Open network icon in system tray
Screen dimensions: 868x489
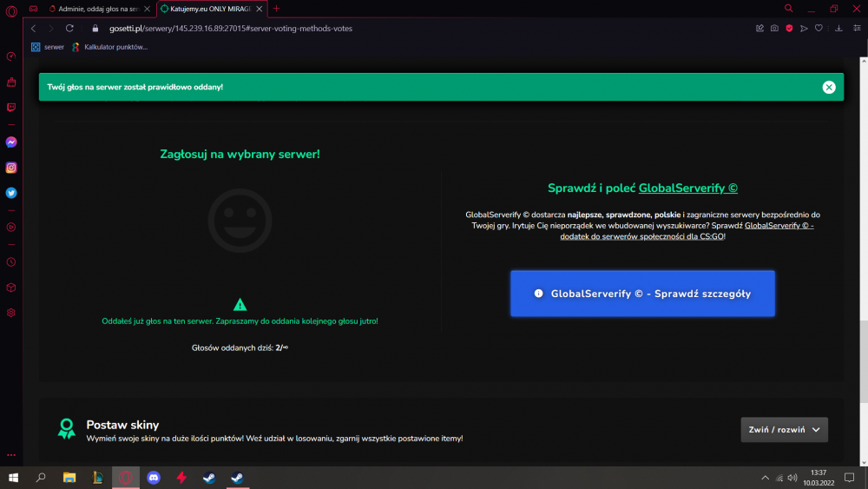(x=779, y=478)
